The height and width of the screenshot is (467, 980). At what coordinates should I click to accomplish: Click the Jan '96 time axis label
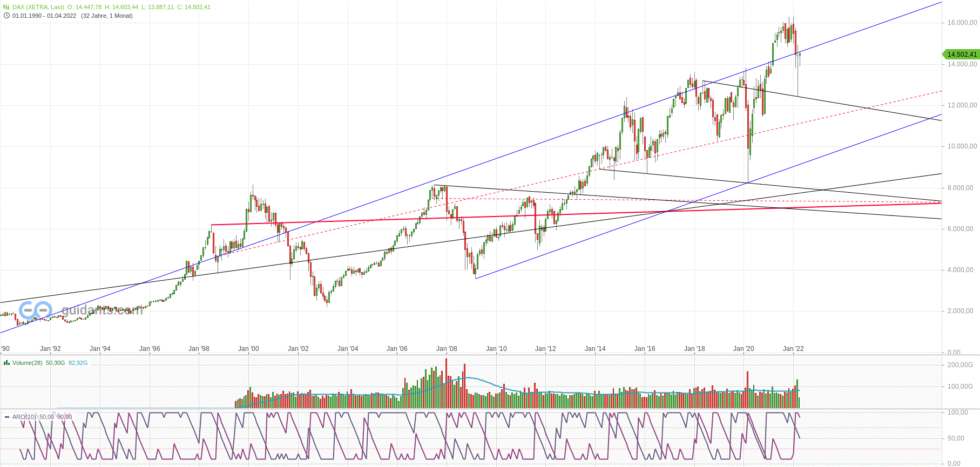coord(150,349)
